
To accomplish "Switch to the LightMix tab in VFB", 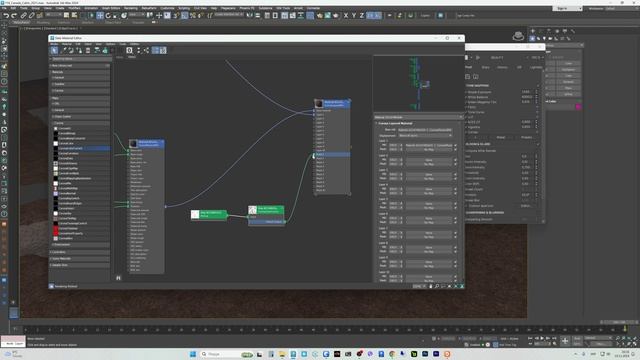I will 536,67.
